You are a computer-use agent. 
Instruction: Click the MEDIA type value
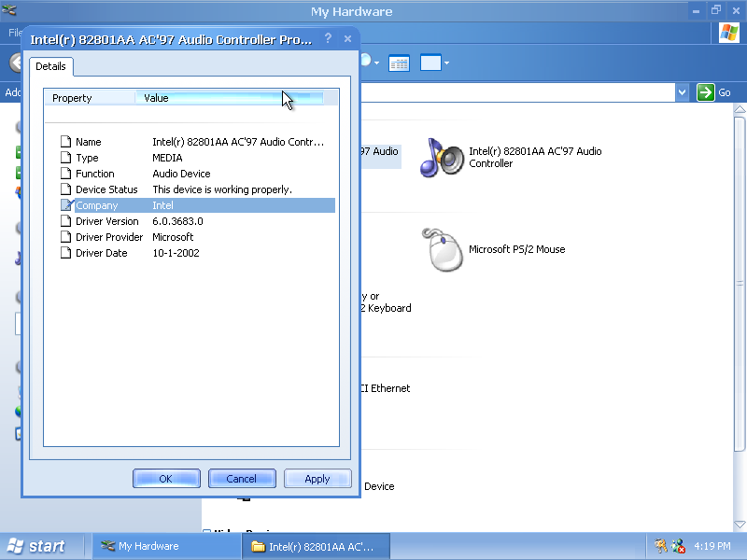click(167, 158)
